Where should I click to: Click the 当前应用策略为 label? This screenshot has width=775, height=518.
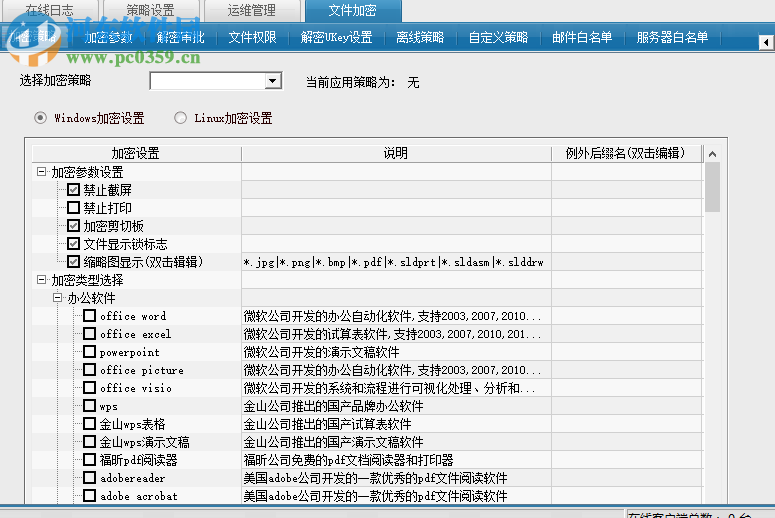tap(350, 82)
